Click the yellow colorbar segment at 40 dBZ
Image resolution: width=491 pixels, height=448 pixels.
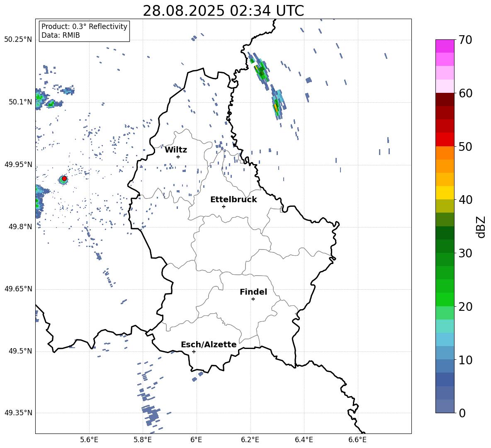pos(445,193)
